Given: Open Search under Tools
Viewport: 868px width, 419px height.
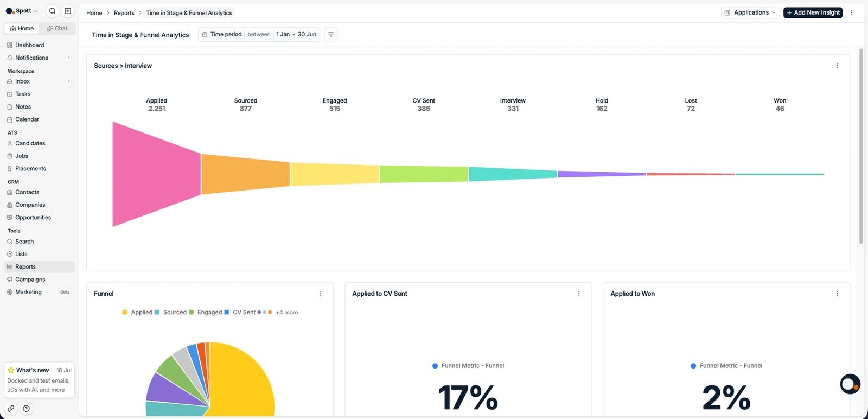Looking at the screenshot, I should pos(39,242).
